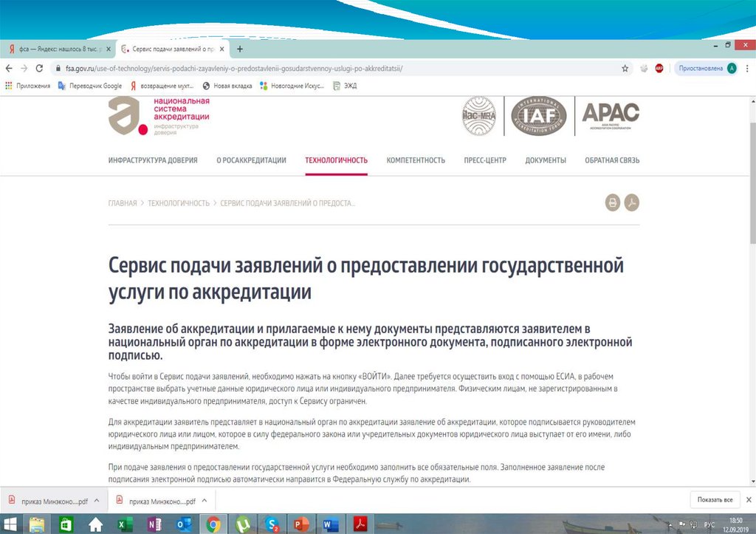
Task: Open the Microsoft Store taskbar icon
Action: pos(66,524)
